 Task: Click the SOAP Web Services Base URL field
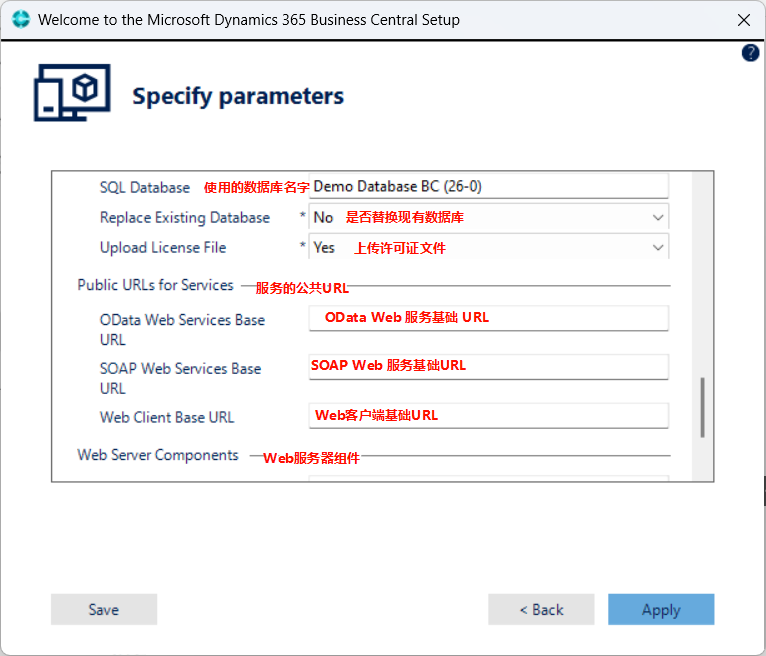click(489, 367)
